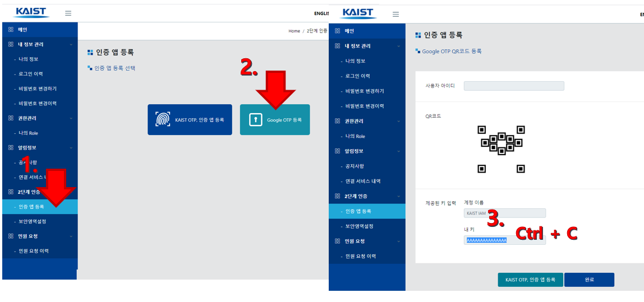644x302 pixels.
Task: Focus 계정 이름 field showing KAIST IAM
Action: point(505,213)
